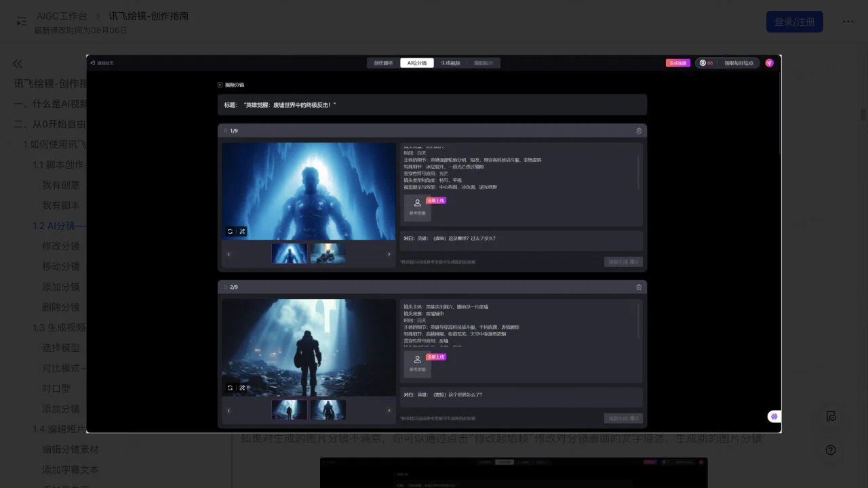The height and width of the screenshot is (488, 868).
Task: Click the page vertical scrollbar thumb
Action: point(863,115)
